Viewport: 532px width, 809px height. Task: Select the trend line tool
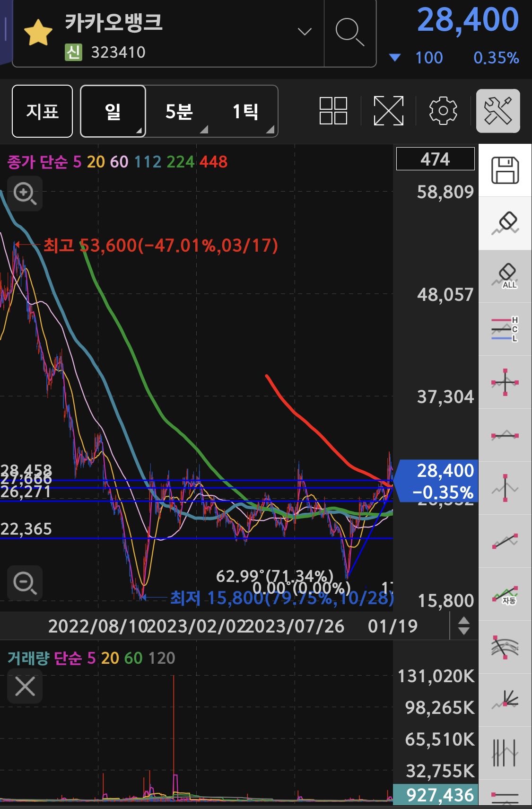pyautogui.click(x=505, y=541)
